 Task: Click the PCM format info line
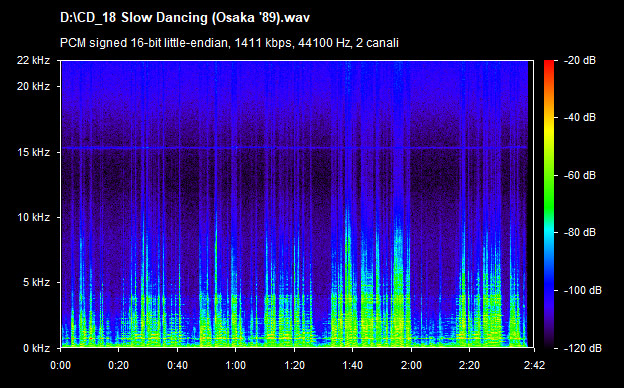click(229, 43)
